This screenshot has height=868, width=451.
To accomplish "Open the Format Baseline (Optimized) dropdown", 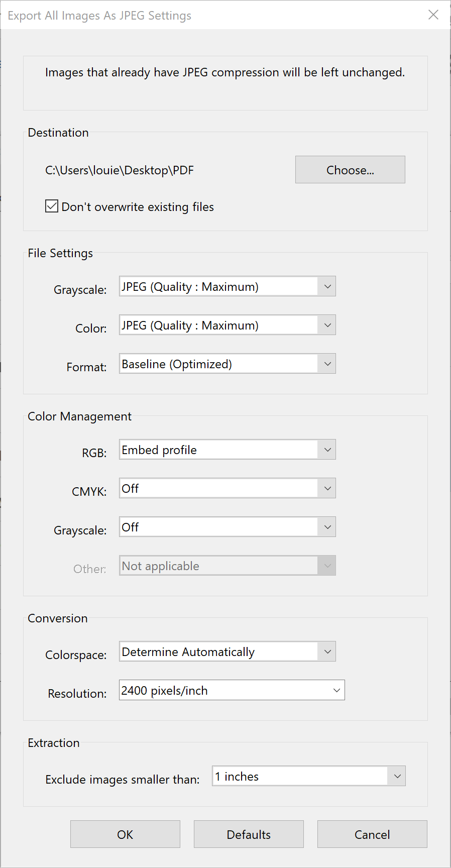I will [227, 364].
